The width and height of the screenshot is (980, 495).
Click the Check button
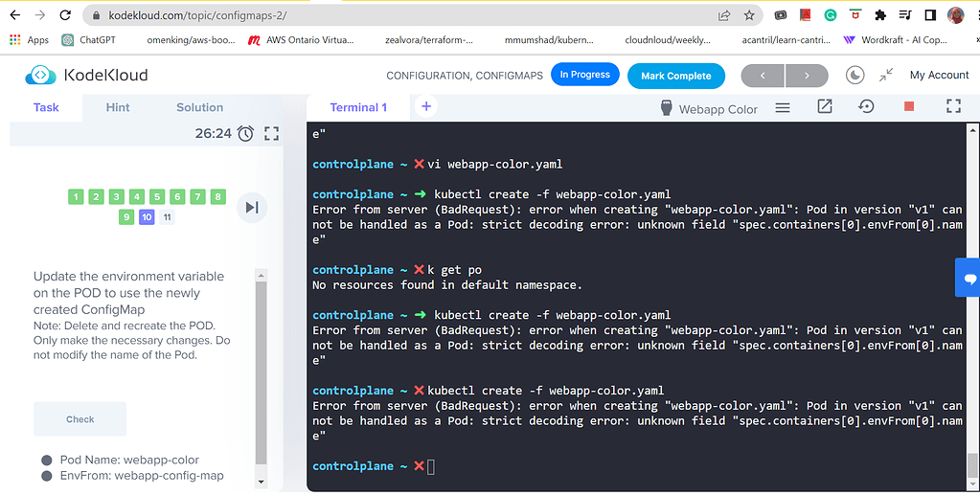[80, 419]
